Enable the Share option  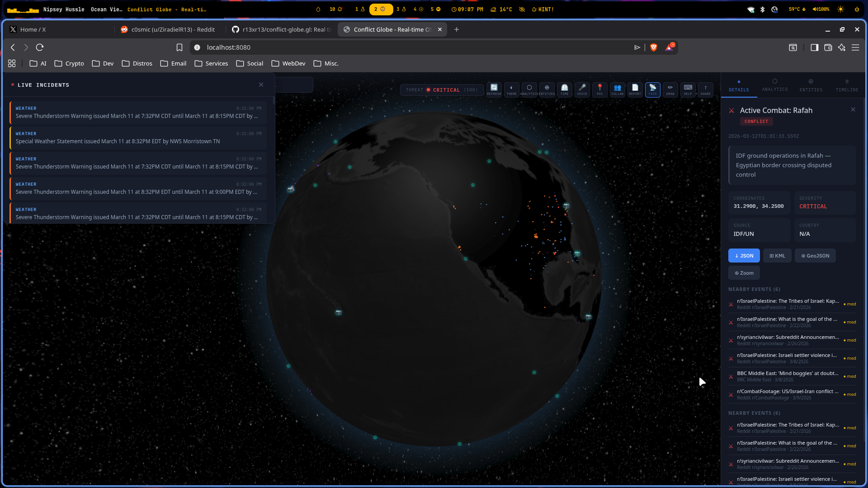tap(705, 89)
